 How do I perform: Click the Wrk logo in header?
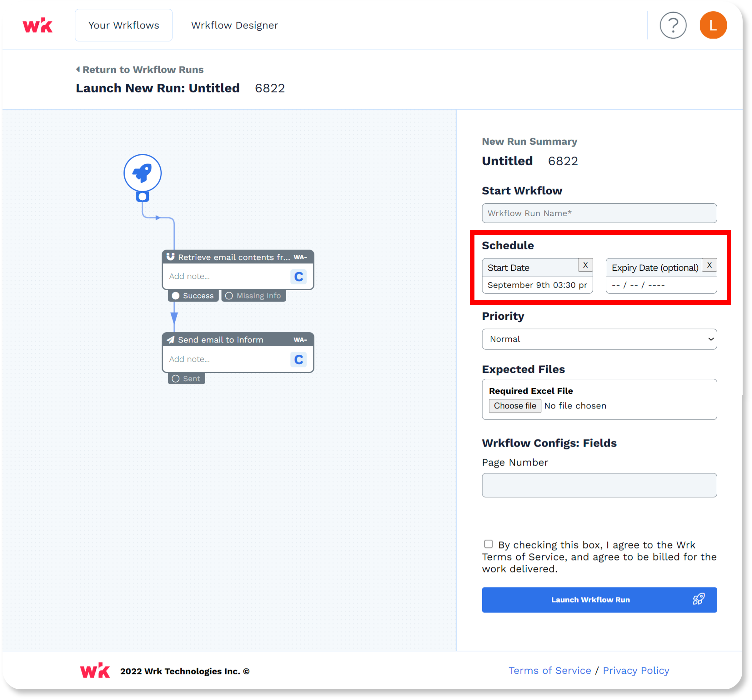click(38, 25)
